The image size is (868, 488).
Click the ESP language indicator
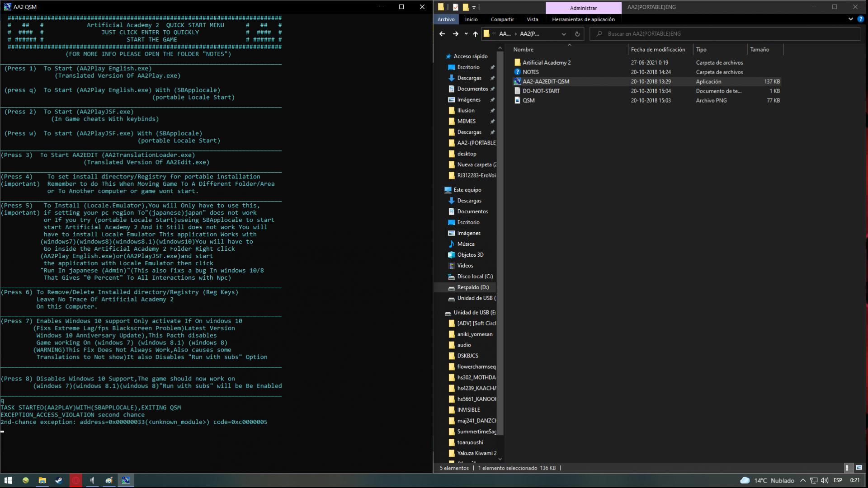(x=838, y=480)
